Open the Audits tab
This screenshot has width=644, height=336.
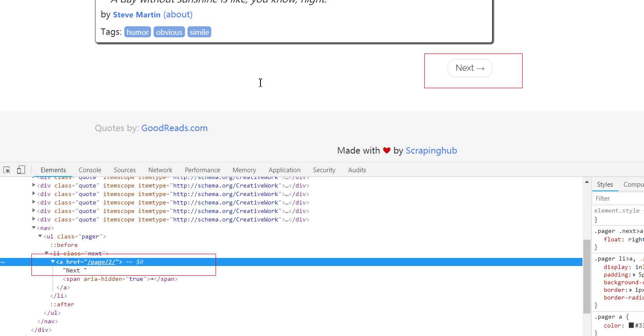[x=357, y=170]
